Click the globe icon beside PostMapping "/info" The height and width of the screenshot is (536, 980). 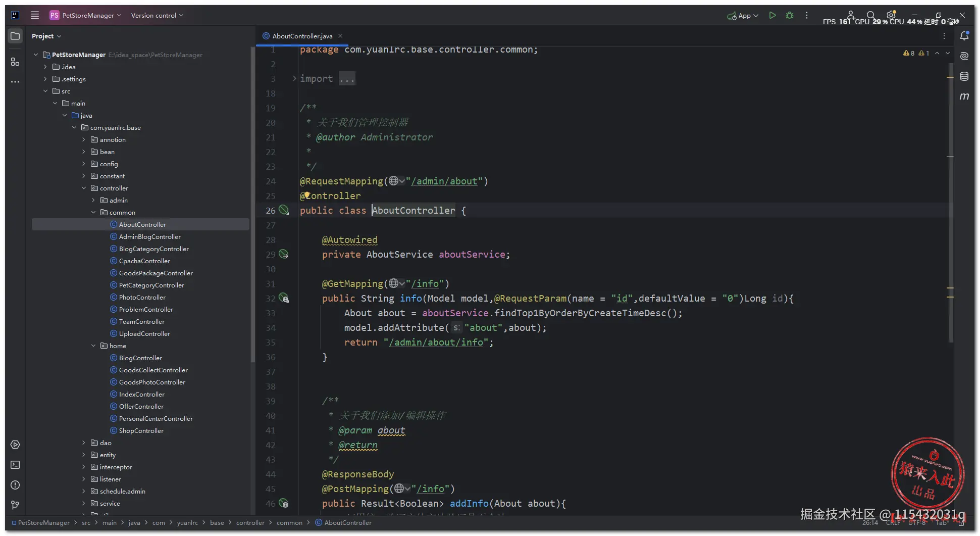point(399,489)
